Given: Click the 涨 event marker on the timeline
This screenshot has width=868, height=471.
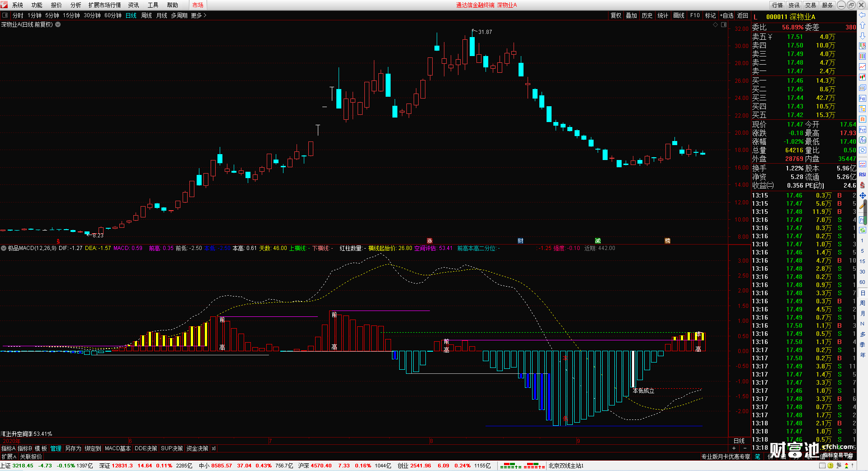Looking at the screenshot, I should (x=429, y=241).
